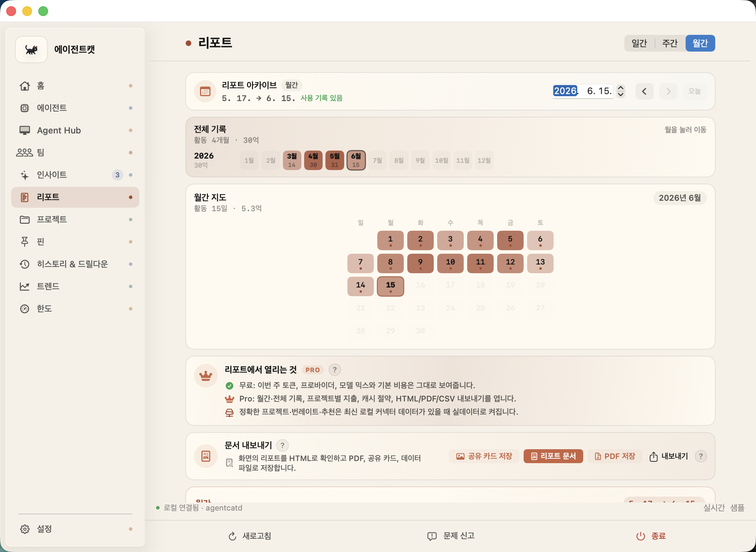Select day 15 in 월간 지도
Image resolution: width=756 pixels, height=552 pixels.
[391, 286]
